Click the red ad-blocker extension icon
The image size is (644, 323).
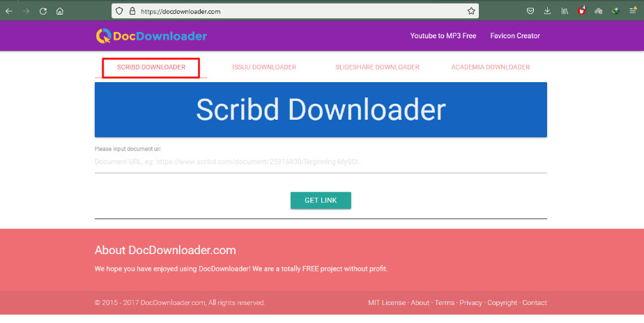click(581, 10)
